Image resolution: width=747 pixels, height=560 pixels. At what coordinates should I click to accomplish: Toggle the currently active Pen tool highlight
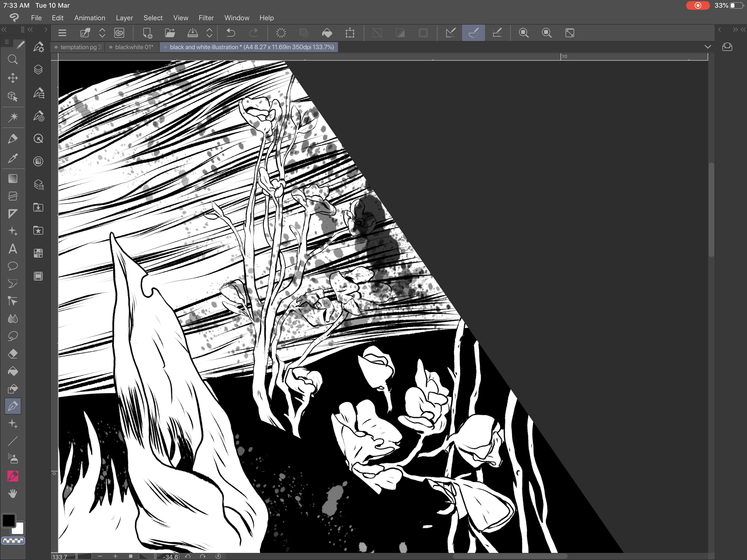(13, 406)
